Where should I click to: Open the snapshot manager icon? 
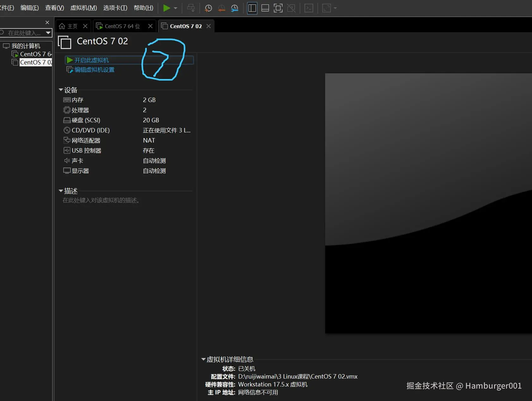pos(234,8)
